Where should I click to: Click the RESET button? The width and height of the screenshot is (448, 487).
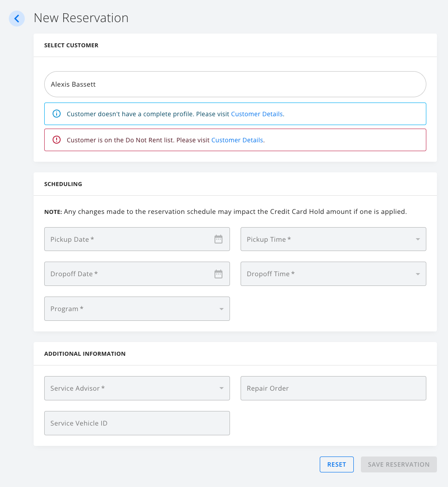pos(337,464)
